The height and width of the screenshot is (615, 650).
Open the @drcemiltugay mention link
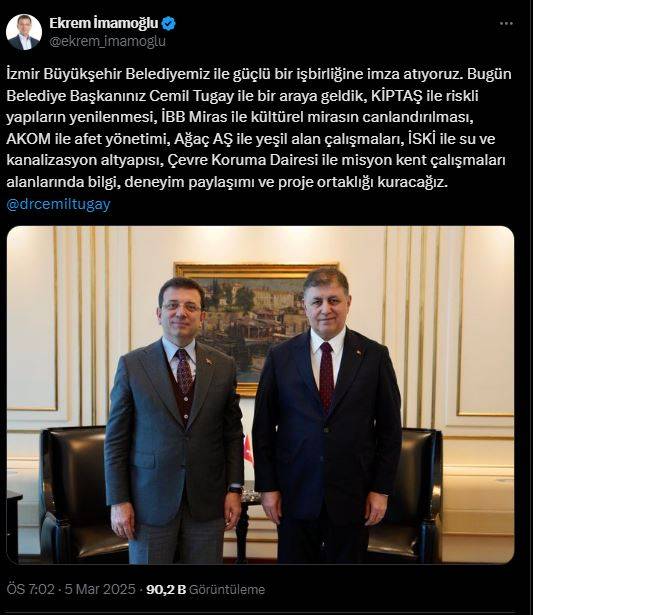click(x=58, y=203)
